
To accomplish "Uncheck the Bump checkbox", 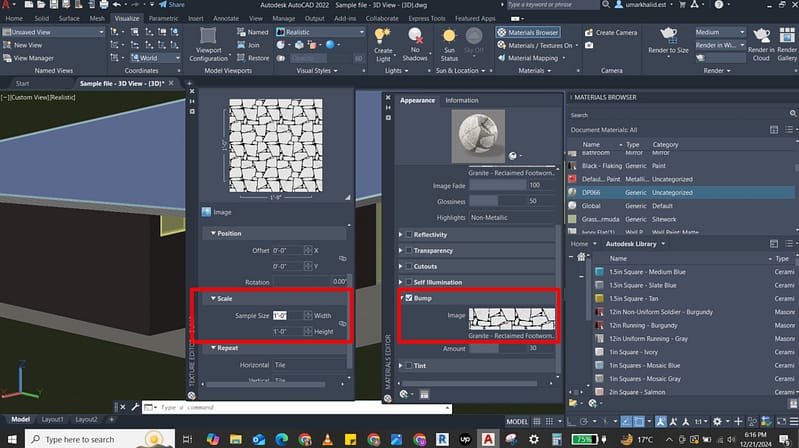I will click(x=408, y=298).
